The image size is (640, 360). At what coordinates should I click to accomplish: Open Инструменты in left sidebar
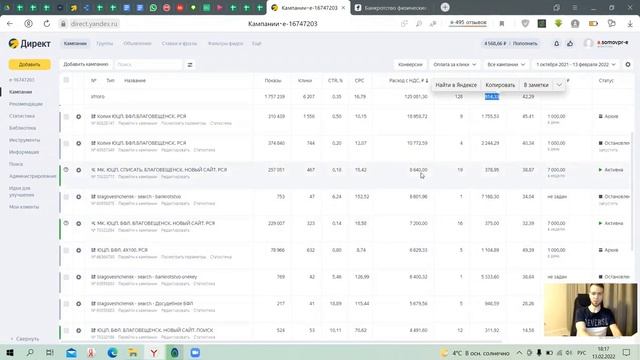(24, 140)
